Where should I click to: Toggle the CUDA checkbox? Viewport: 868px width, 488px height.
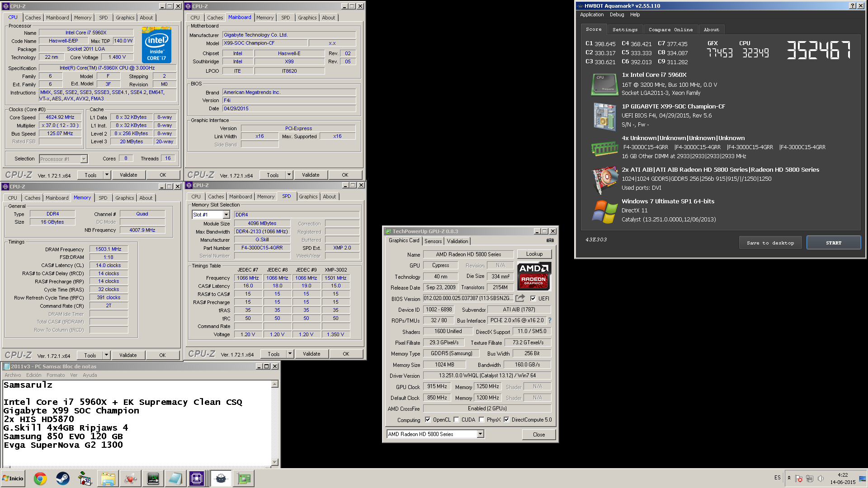click(x=456, y=420)
